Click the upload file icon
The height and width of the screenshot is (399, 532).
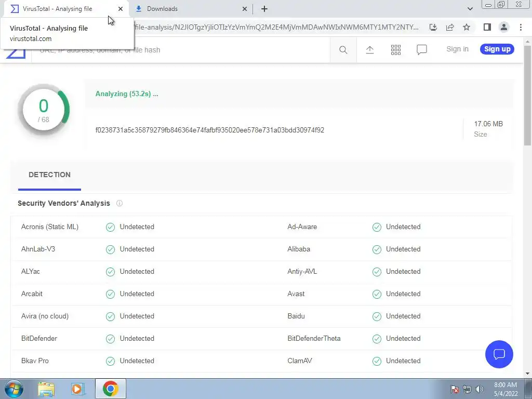369,50
